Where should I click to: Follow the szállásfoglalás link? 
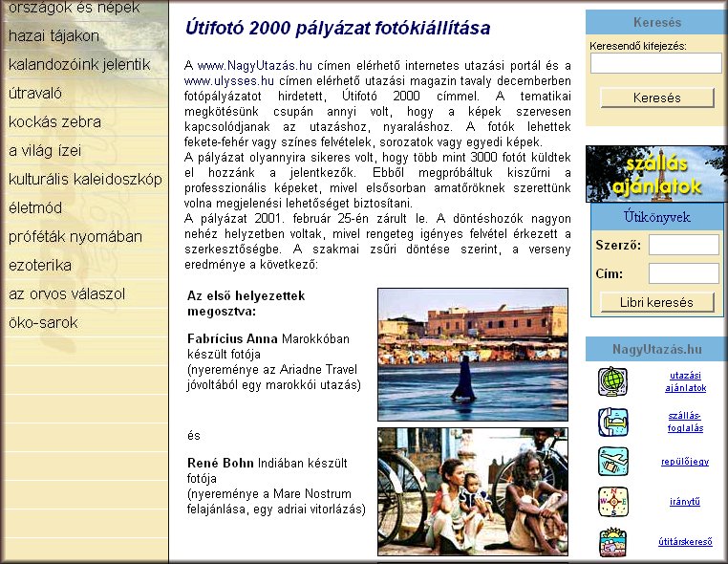[x=685, y=422]
